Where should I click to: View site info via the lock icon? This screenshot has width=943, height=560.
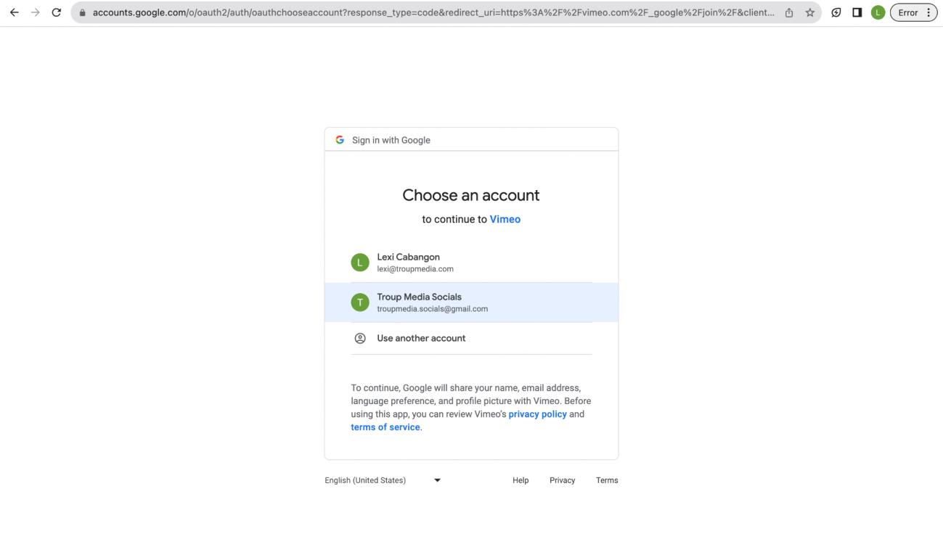coord(82,13)
